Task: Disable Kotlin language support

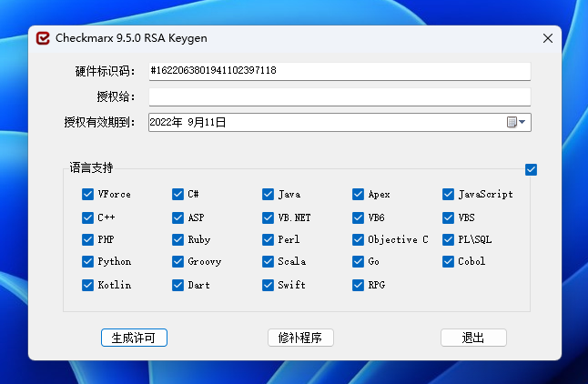Action: [x=87, y=285]
